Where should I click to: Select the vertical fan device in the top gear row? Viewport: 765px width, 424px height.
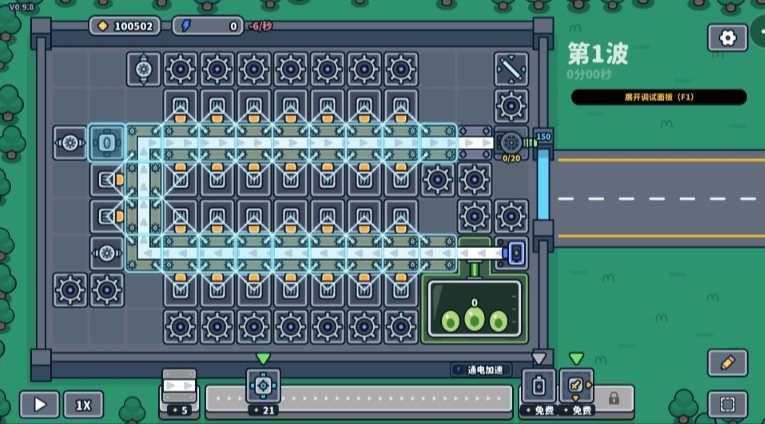(x=143, y=69)
